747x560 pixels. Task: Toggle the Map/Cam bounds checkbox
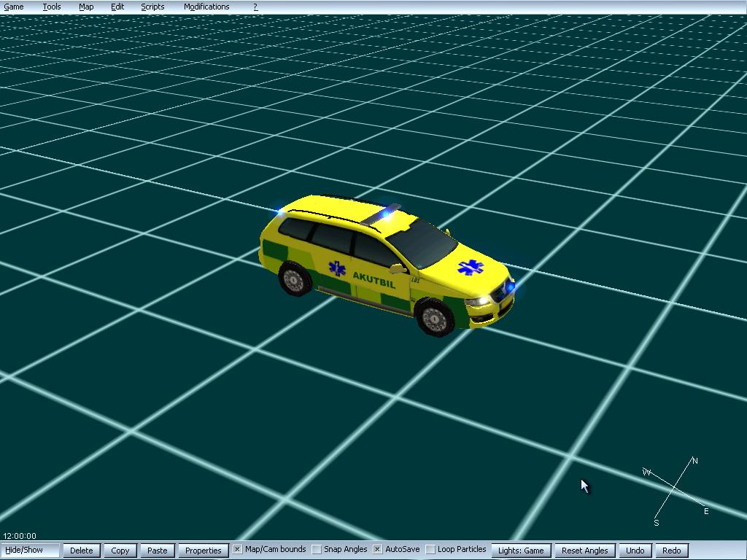tap(237, 550)
